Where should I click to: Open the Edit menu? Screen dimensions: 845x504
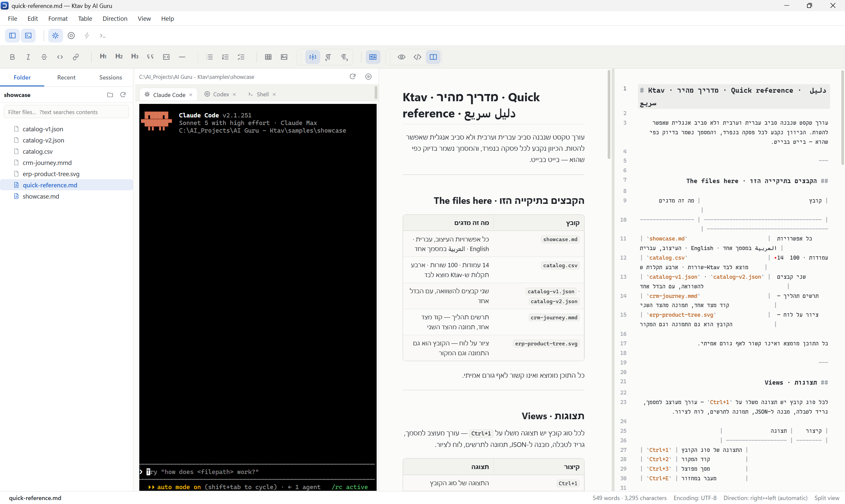(x=33, y=19)
